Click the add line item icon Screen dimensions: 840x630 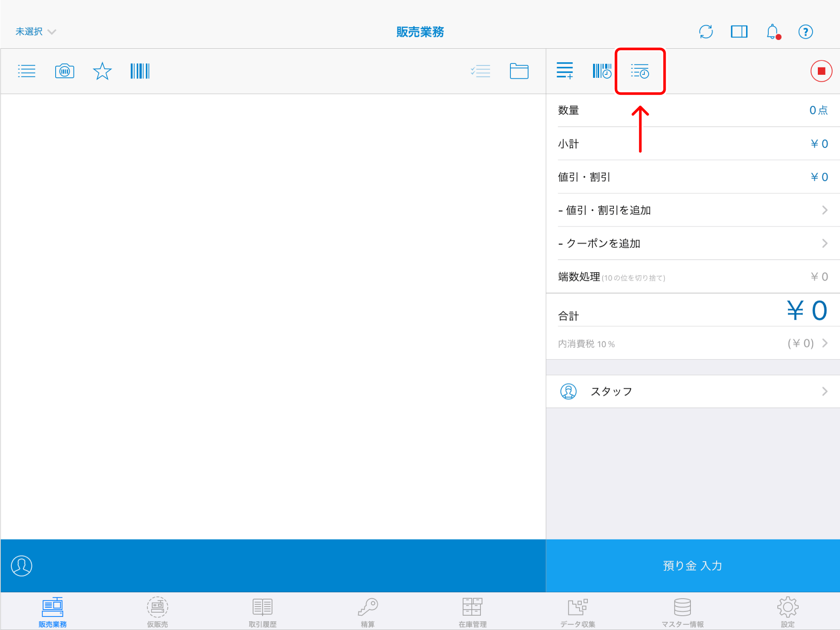click(x=565, y=71)
